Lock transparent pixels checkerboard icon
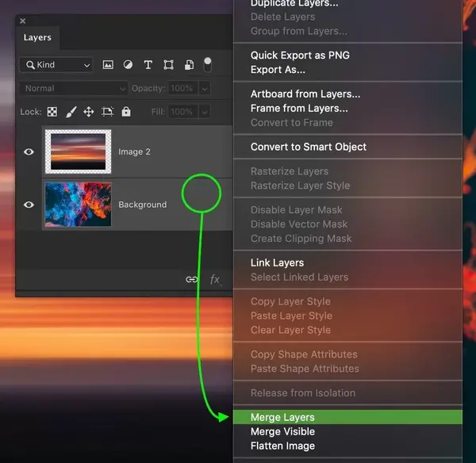This screenshot has width=476, height=463. pyautogui.click(x=52, y=112)
